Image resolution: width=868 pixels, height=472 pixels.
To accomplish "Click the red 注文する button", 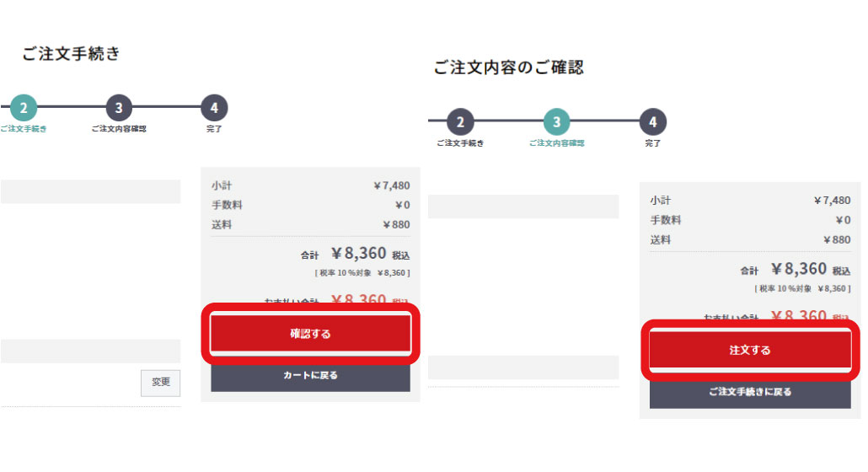I will coord(749,350).
